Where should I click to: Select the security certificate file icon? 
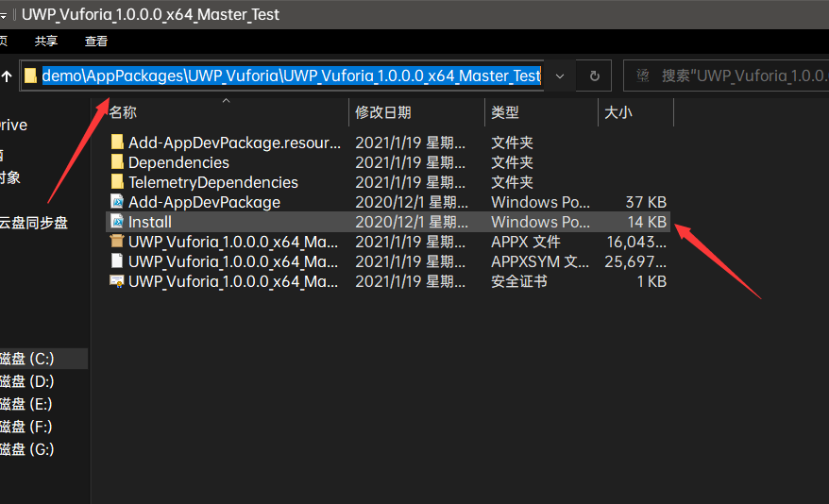click(x=117, y=281)
